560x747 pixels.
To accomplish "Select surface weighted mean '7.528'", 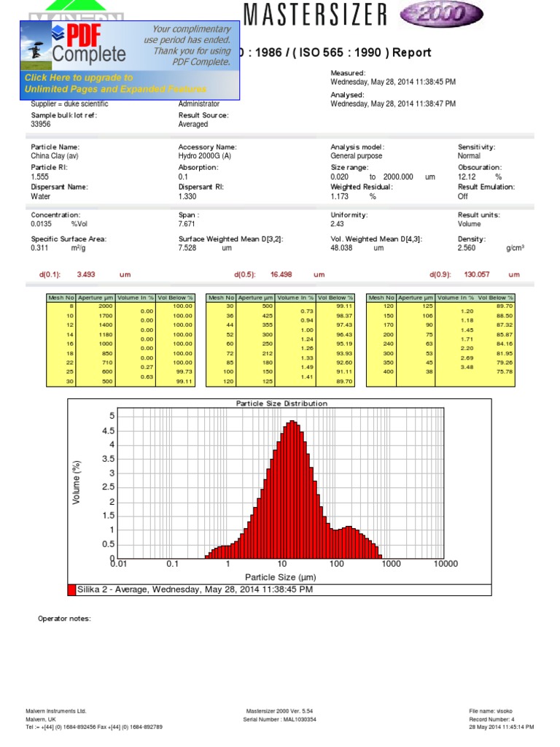I will pos(187,248).
